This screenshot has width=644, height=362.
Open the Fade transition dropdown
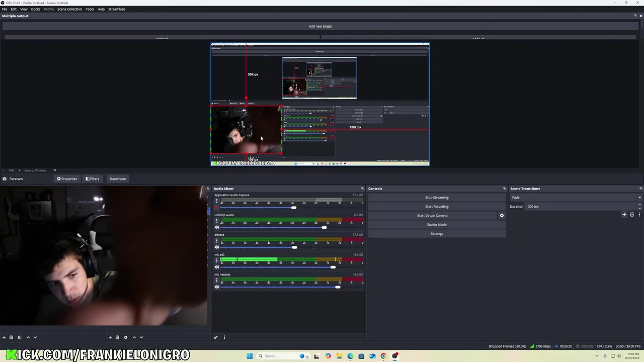click(576, 198)
